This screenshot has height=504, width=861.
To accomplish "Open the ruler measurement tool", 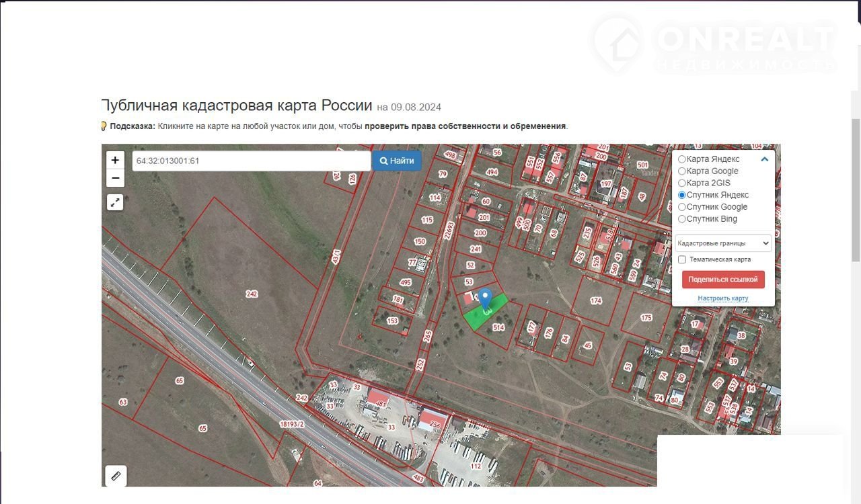I will [x=116, y=476].
